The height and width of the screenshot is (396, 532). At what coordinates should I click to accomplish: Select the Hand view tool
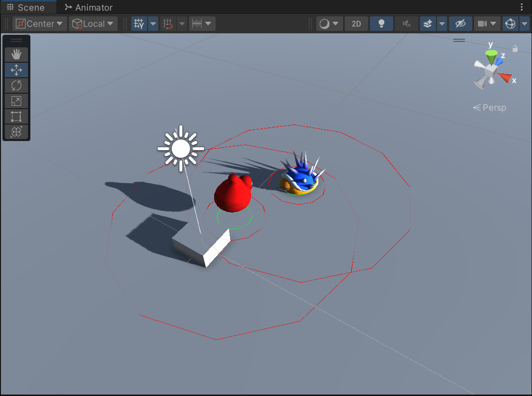click(x=16, y=55)
